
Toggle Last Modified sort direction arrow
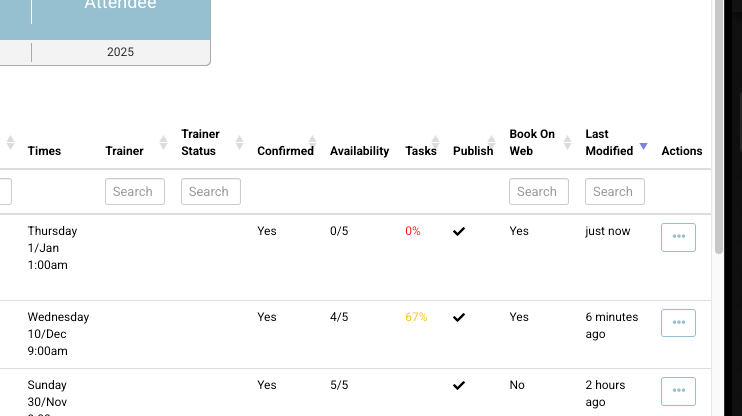point(643,147)
